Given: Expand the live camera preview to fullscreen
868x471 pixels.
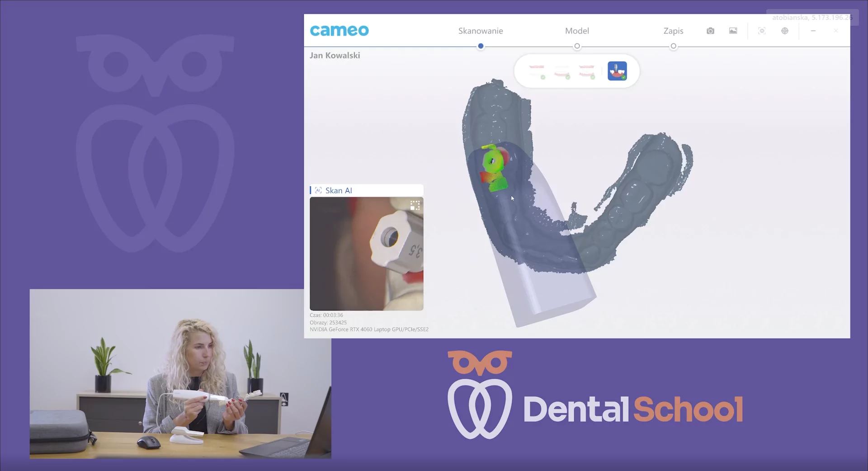Looking at the screenshot, I should tap(415, 206).
